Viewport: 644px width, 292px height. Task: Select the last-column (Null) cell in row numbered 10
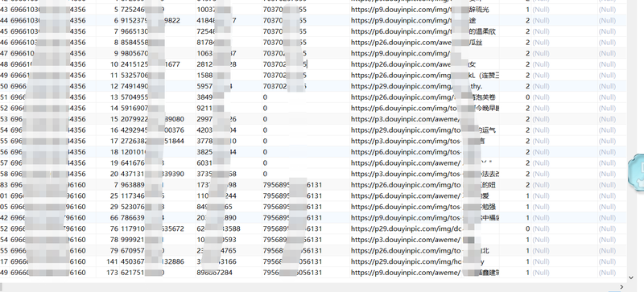(x=612, y=64)
